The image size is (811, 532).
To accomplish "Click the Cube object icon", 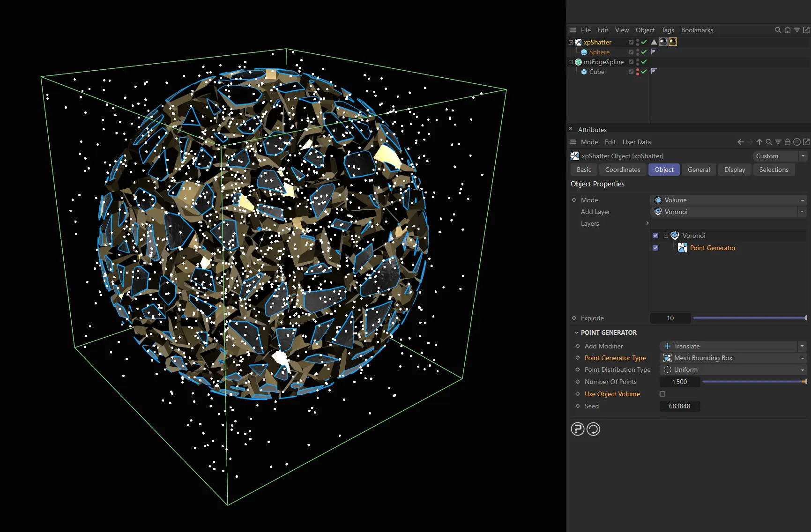I will [x=584, y=72].
